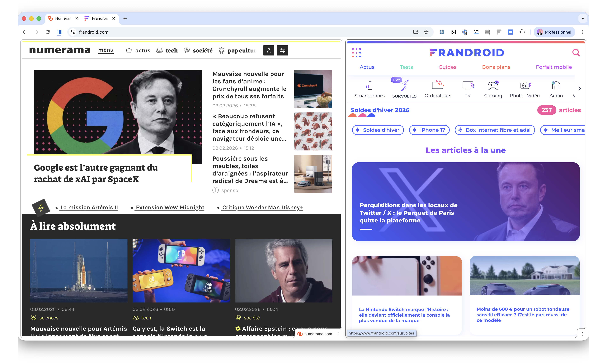Screen dimensions: 607x364
Task: Open the Gaming controller category icon
Action: (x=493, y=85)
